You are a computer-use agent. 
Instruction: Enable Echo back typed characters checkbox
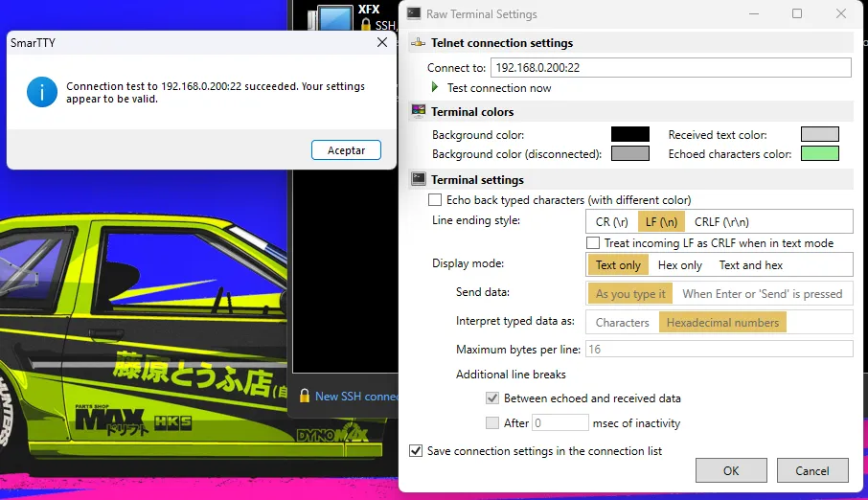tap(436, 200)
